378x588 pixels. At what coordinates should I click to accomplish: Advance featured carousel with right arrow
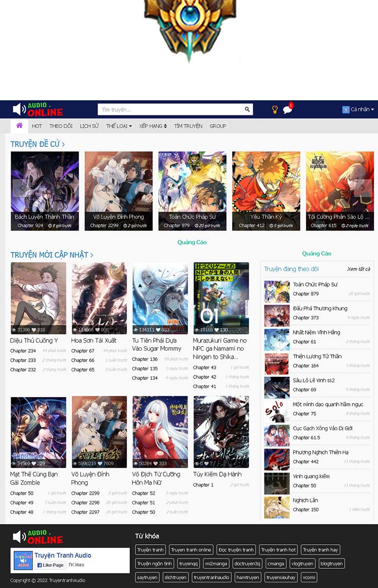pos(362,188)
